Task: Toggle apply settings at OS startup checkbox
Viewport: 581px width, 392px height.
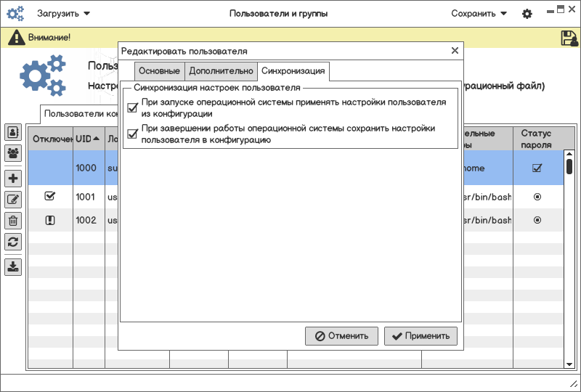Action: (x=132, y=108)
